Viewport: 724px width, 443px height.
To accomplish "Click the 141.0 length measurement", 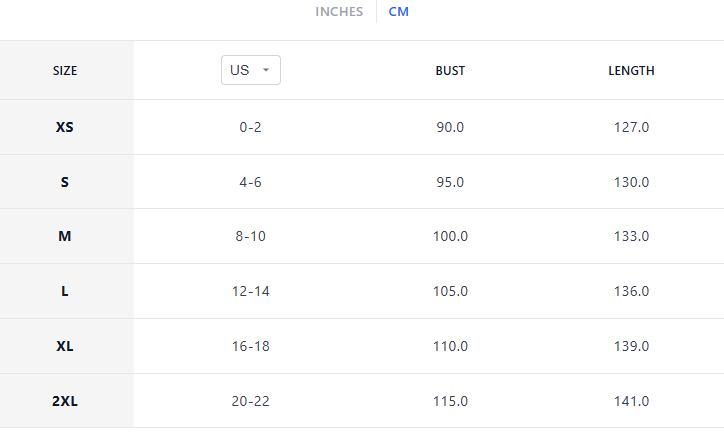I will 631,401.
